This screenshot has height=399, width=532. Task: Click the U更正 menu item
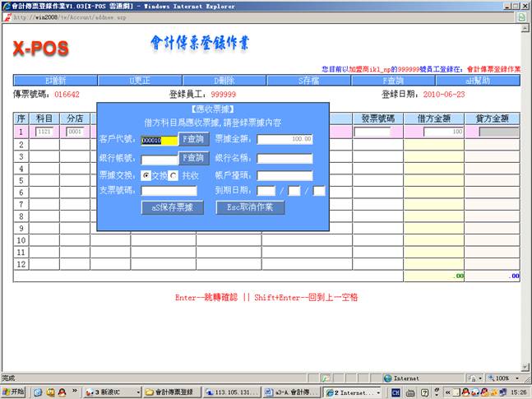(x=141, y=81)
